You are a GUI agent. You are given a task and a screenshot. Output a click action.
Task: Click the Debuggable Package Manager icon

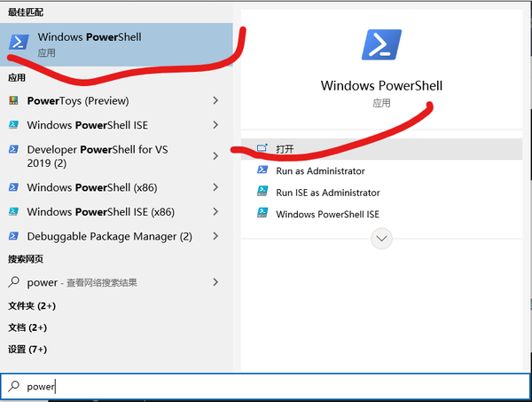(x=13, y=236)
